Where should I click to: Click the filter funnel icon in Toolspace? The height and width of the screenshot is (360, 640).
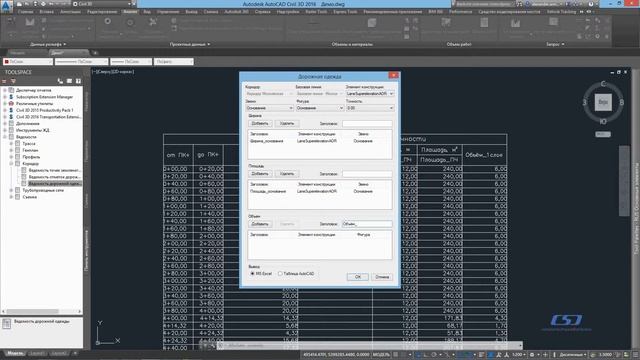[13, 81]
